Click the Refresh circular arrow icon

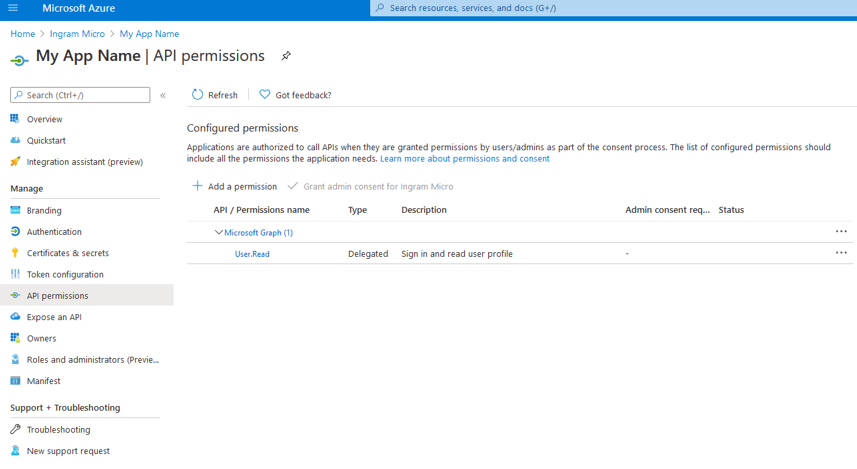pos(197,95)
